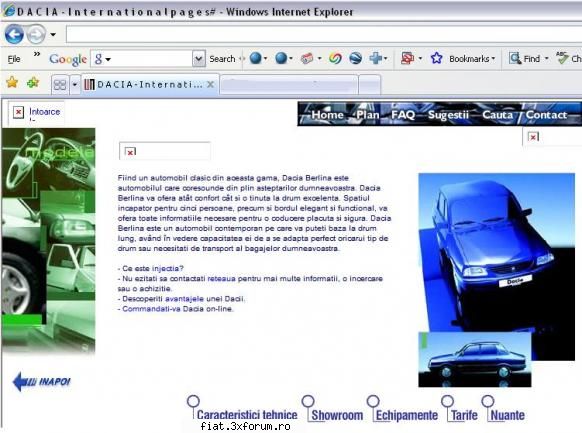582x433 pixels.
Task: Open Caracteristici tehnice section
Action: tap(247, 414)
